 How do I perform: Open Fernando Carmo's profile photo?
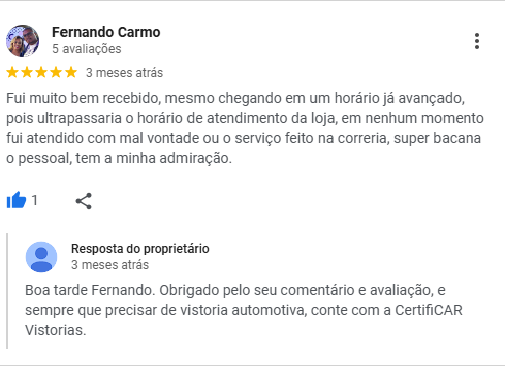coord(22,41)
